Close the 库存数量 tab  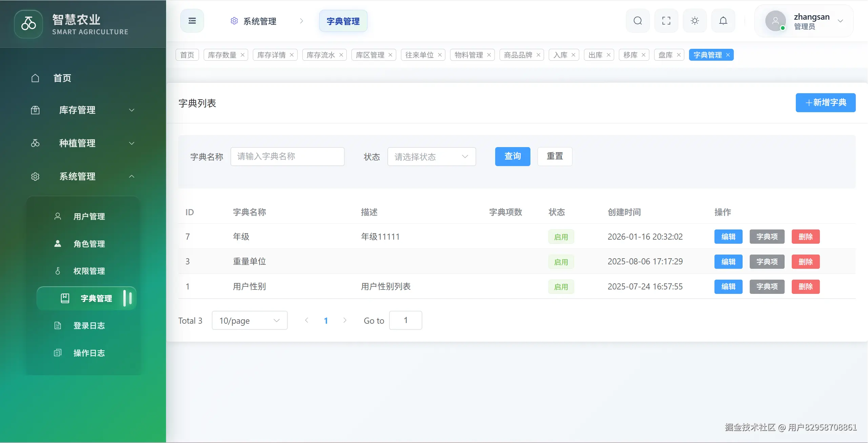[x=242, y=55]
